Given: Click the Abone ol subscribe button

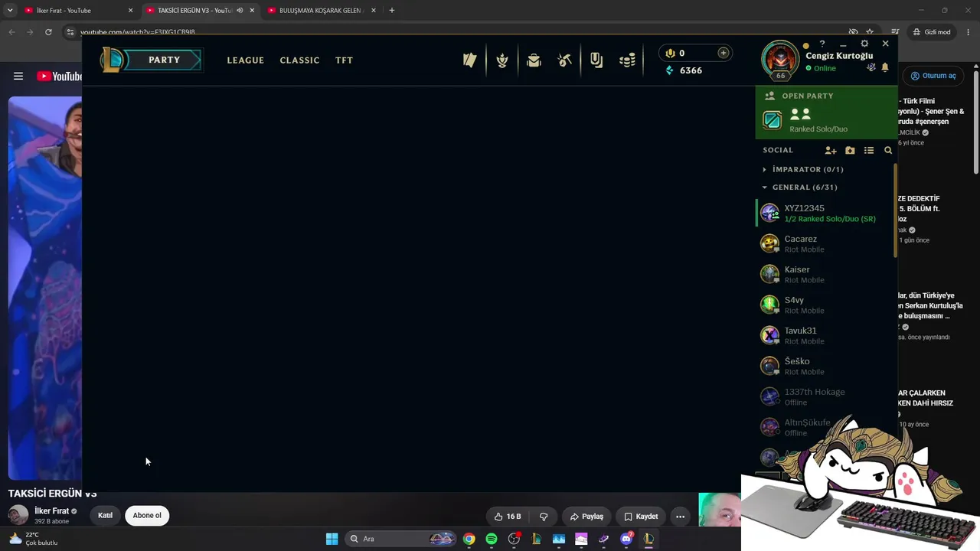Looking at the screenshot, I should 147,516.
